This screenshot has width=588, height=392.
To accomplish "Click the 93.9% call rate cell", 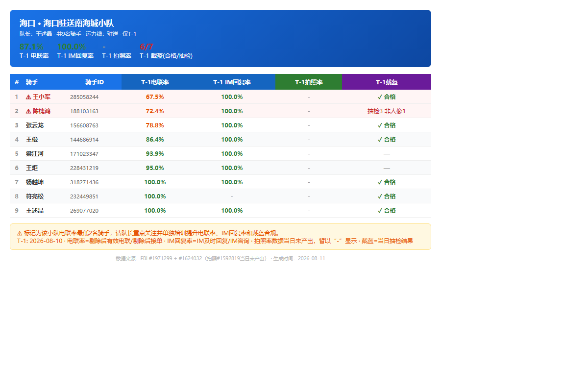I will click(155, 154).
